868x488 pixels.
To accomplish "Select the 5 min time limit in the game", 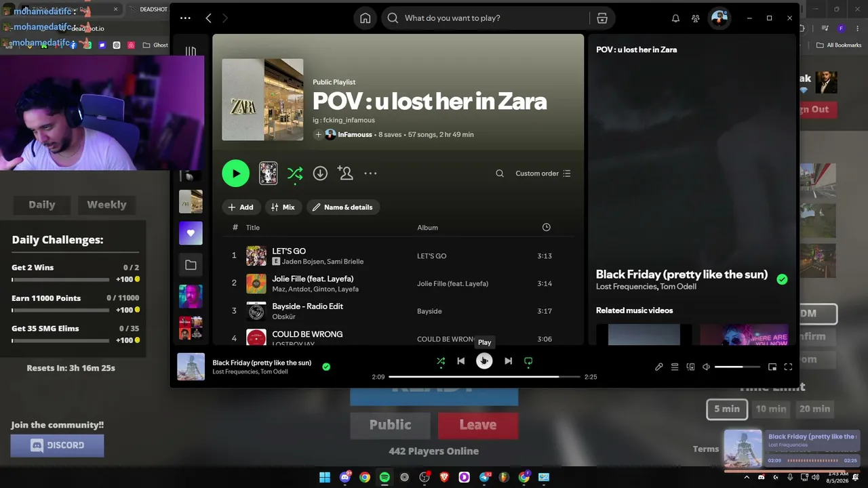I will coord(727,409).
